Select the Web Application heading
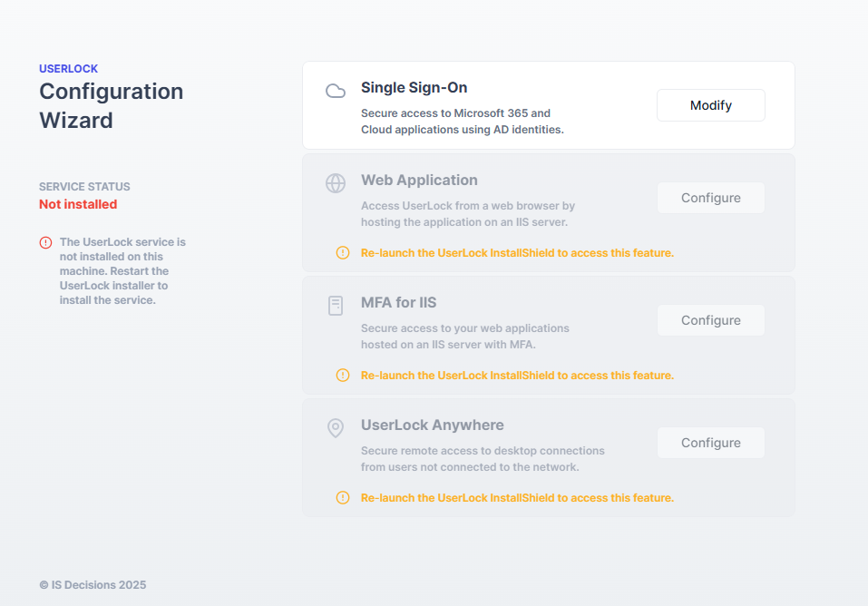Viewport: 868px width, 606px height. coord(419,181)
